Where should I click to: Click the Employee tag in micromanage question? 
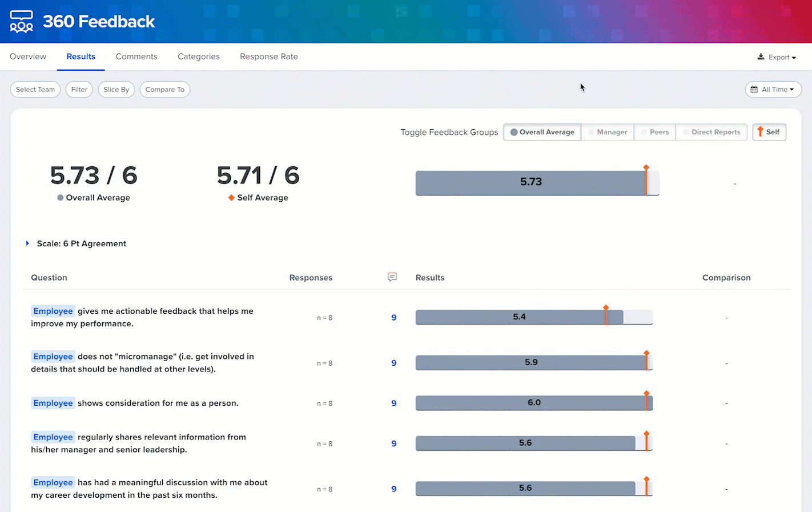[53, 357]
